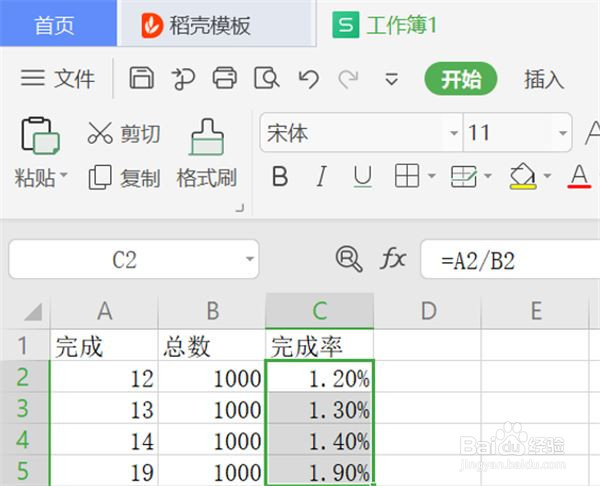Click the Cut scissors button
600x486 pixels.
click(x=124, y=134)
